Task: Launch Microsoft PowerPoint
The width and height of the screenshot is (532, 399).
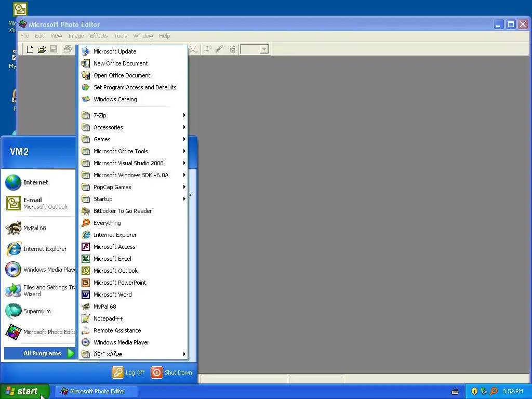Action: pyautogui.click(x=134, y=283)
